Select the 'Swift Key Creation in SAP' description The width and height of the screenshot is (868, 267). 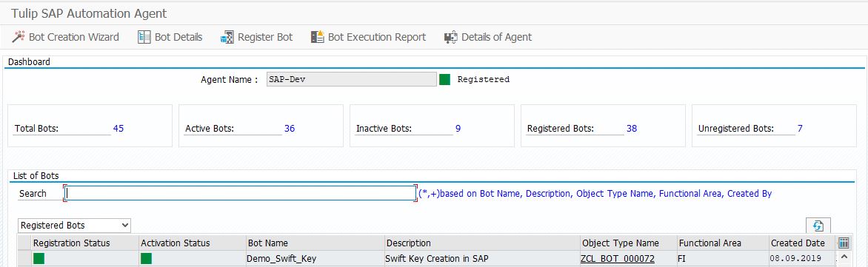coord(482,258)
